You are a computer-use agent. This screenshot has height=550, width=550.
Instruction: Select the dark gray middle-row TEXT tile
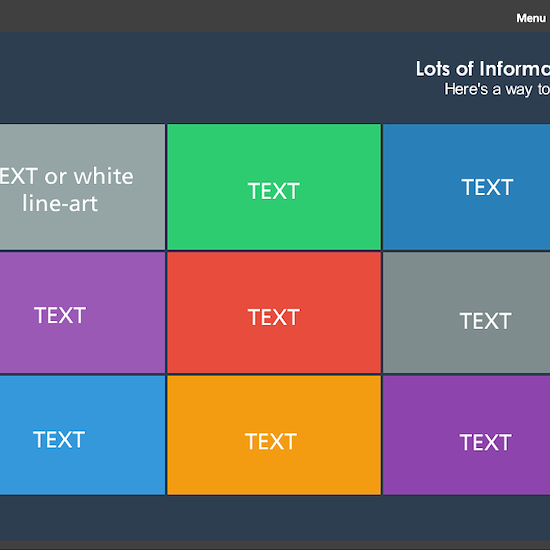pos(467,313)
